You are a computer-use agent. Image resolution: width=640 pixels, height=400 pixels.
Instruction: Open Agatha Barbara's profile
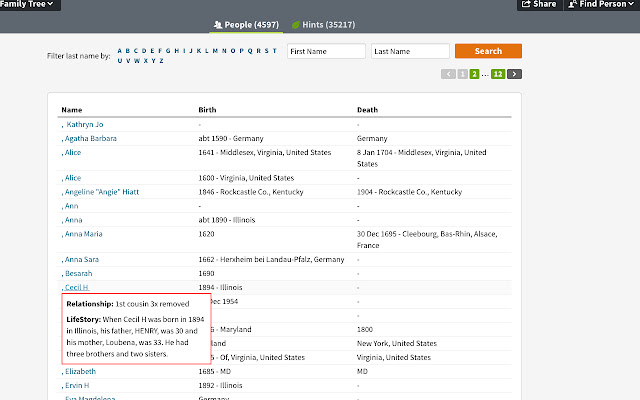(91, 138)
